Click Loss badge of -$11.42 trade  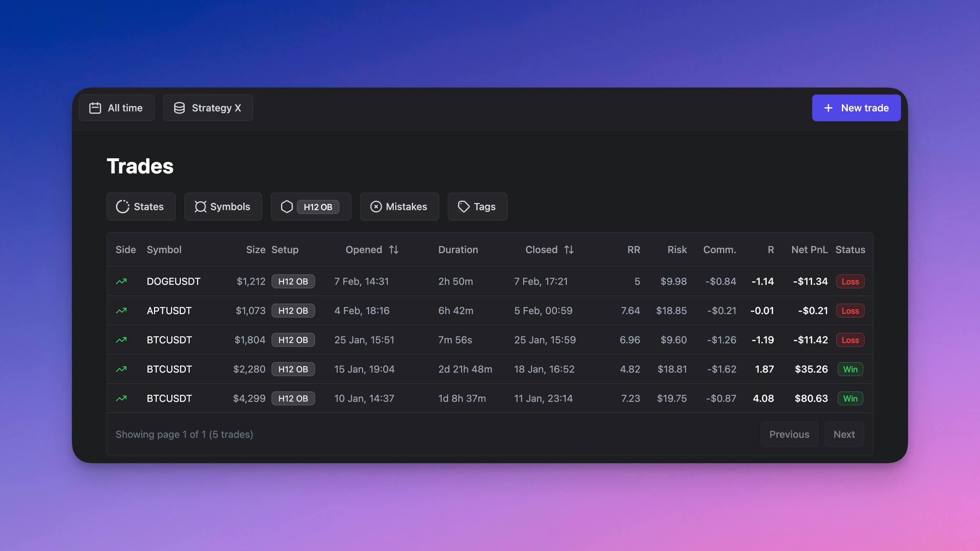(x=850, y=340)
